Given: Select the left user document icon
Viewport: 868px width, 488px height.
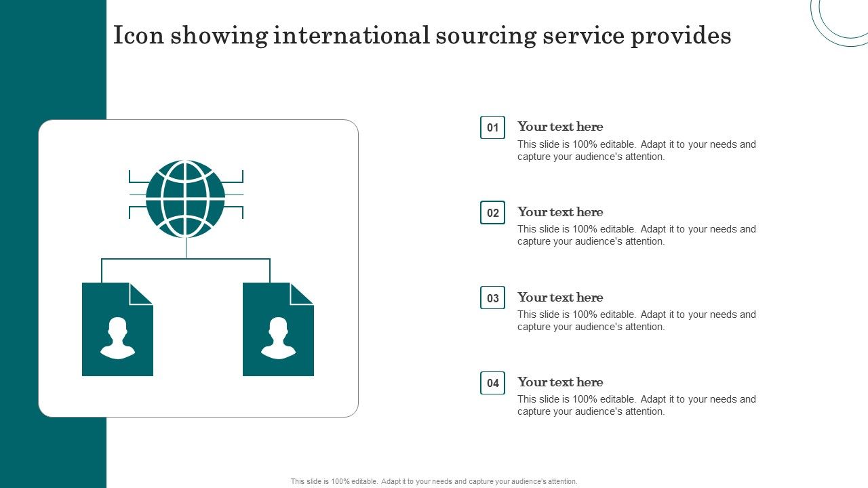Looking at the screenshot, I should [117, 329].
